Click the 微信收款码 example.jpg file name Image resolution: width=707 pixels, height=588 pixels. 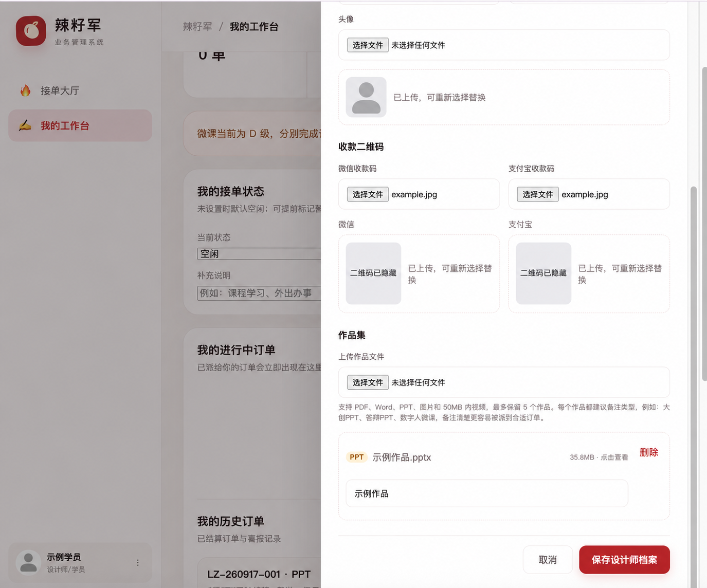coord(414,194)
